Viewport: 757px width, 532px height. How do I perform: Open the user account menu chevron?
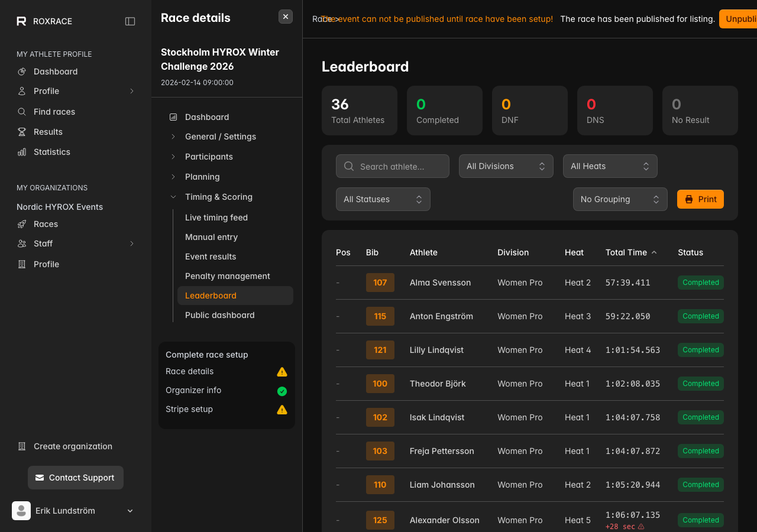(x=130, y=511)
